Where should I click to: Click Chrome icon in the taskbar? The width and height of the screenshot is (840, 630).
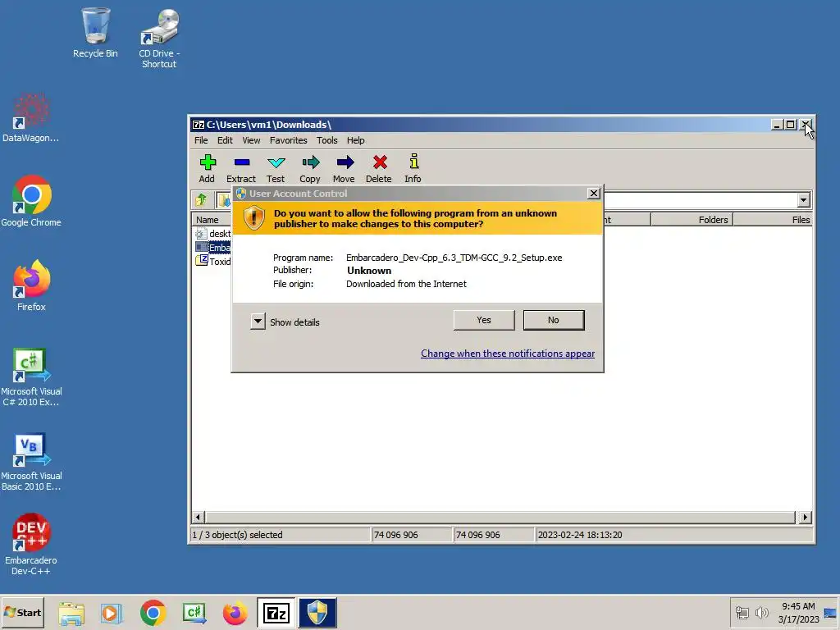pyautogui.click(x=153, y=613)
